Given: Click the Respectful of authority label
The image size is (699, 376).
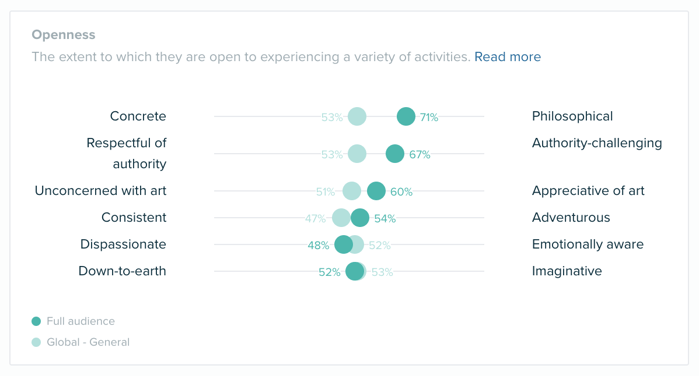Looking at the screenshot, I should click(x=127, y=153).
